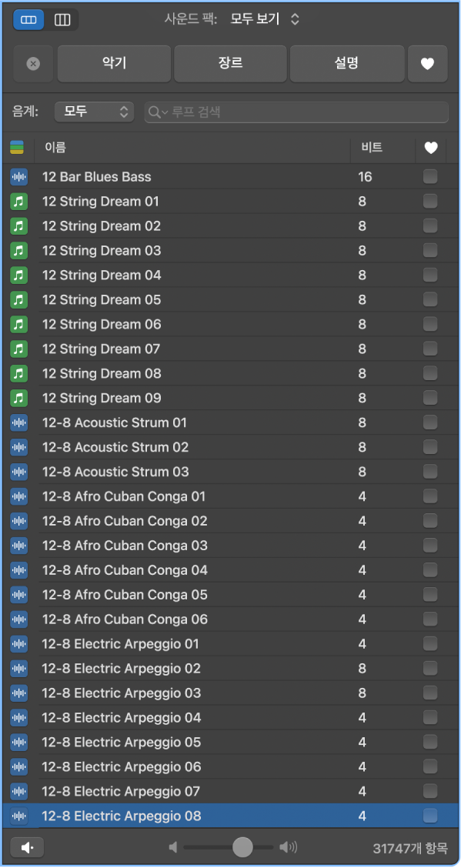461x868 pixels.
Task: Select the 악기 filter tab
Action: [114, 64]
